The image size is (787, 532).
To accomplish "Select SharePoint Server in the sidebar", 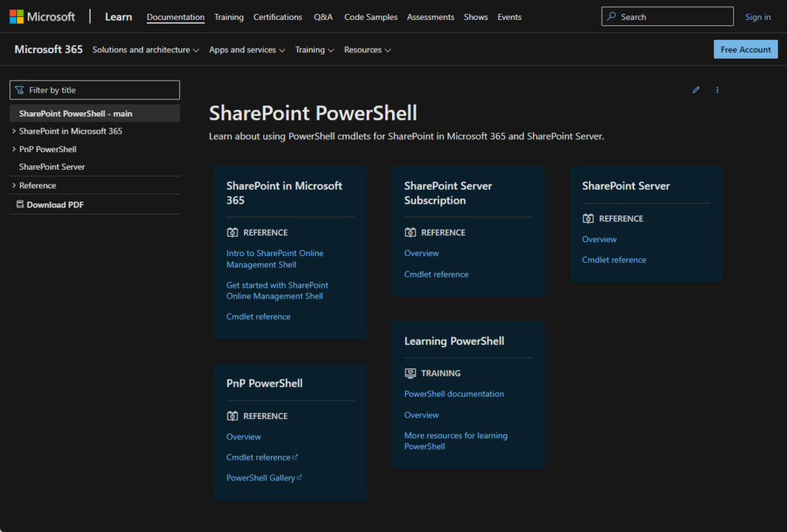I will pos(51,167).
